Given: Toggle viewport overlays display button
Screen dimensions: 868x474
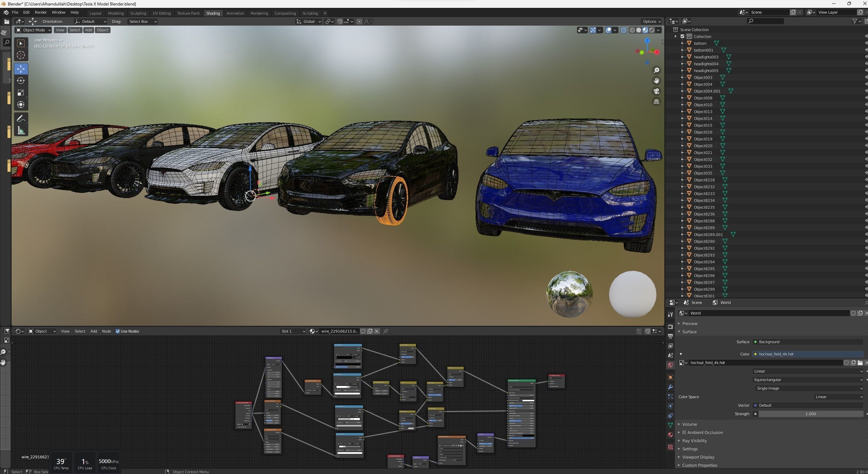Looking at the screenshot, I should tap(608, 30).
